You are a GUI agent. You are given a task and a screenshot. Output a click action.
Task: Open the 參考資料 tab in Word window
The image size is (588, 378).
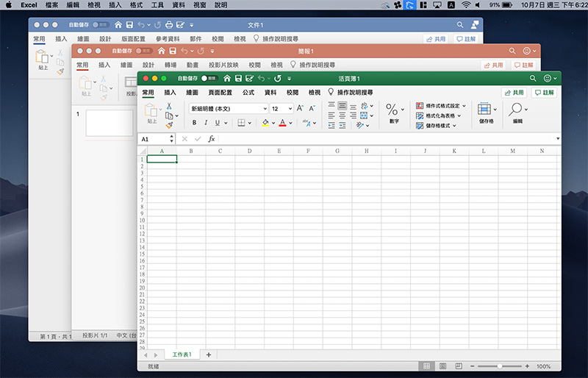[168, 39]
